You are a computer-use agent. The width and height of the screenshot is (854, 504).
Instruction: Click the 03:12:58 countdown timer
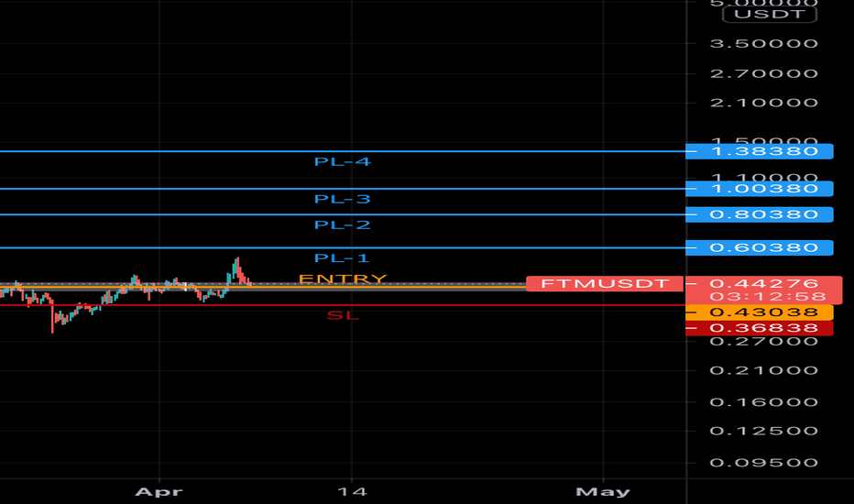(x=768, y=297)
